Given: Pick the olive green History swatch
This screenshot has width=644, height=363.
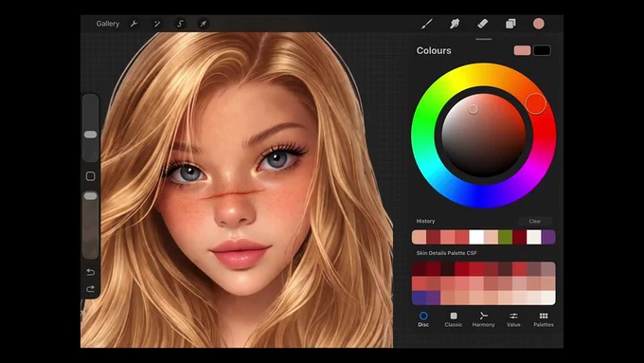Looking at the screenshot, I should click(505, 237).
